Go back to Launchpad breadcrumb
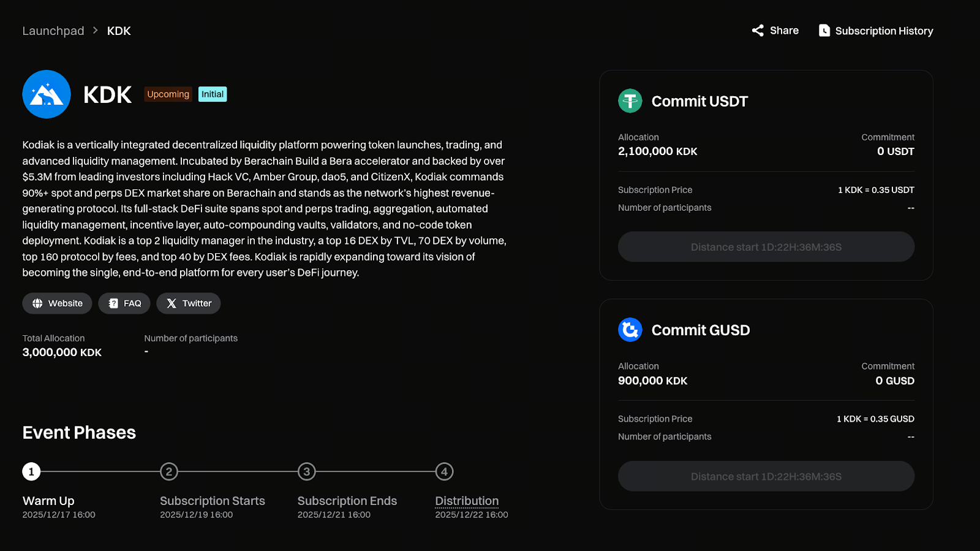Viewport: 980px width, 551px height. click(53, 31)
